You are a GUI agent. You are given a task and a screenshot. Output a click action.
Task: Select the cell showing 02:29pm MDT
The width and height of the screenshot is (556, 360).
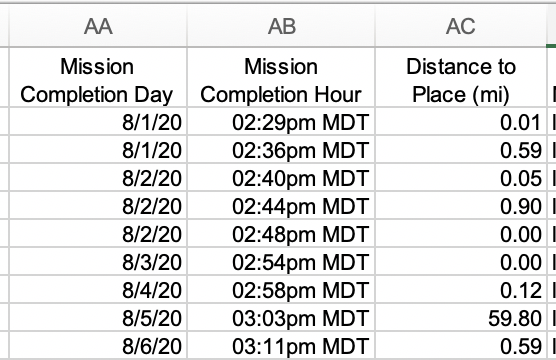(281, 122)
